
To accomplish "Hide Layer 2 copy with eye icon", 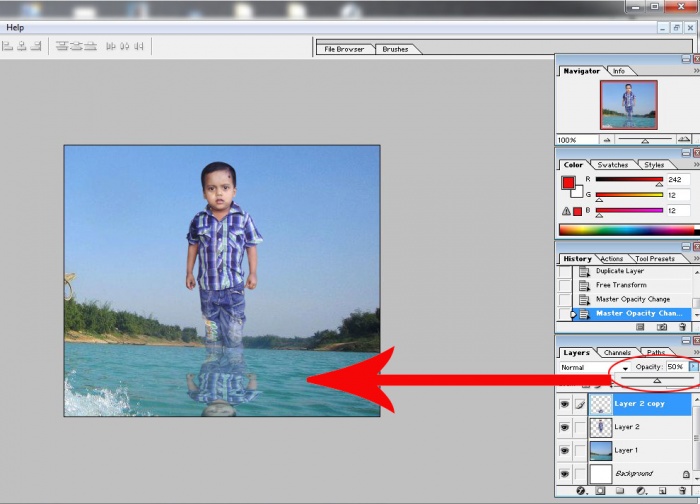I will [564, 404].
